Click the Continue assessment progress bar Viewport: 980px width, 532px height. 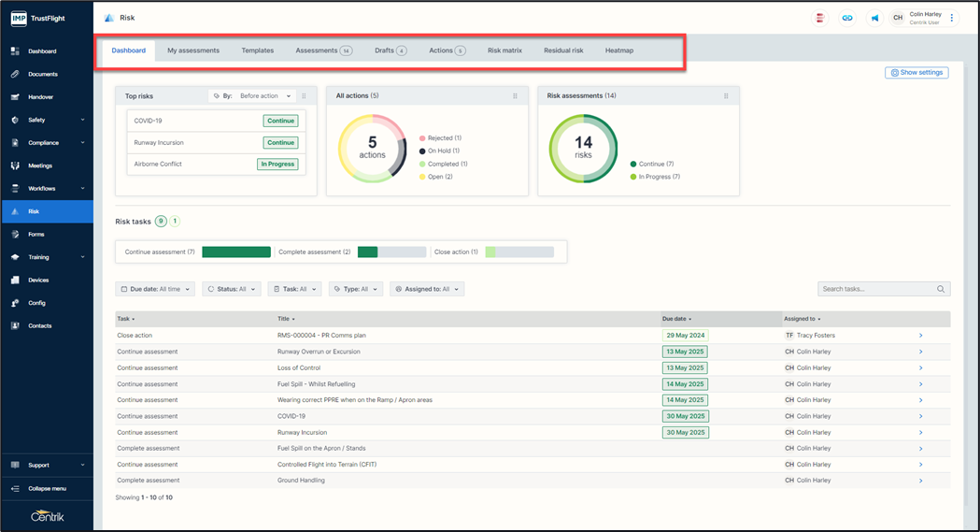(x=236, y=252)
